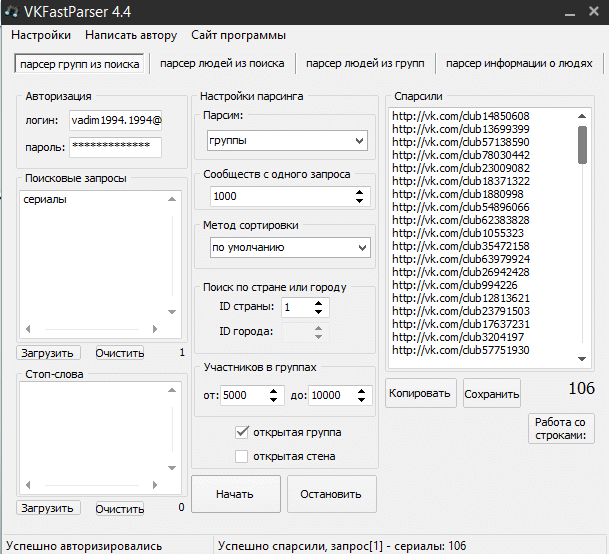Click Поисковые запросы scroll down arrow

click(172, 312)
